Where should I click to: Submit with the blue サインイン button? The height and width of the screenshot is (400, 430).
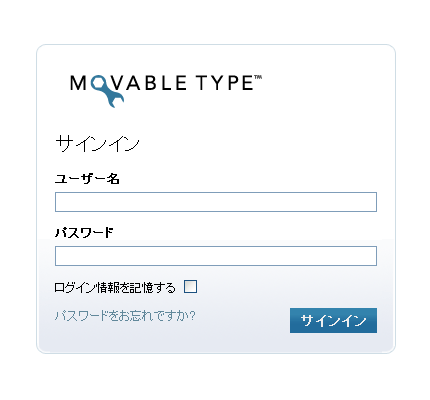point(333,320)
